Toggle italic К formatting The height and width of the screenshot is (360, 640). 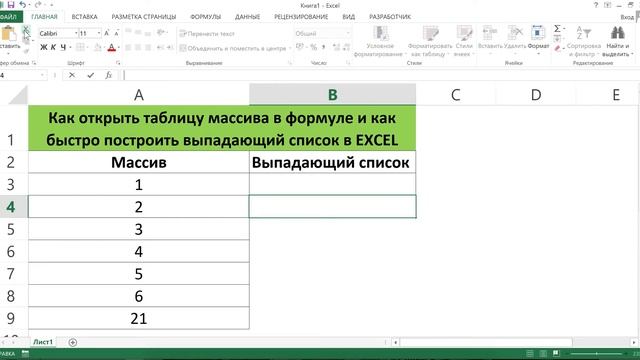pos(53,47)
